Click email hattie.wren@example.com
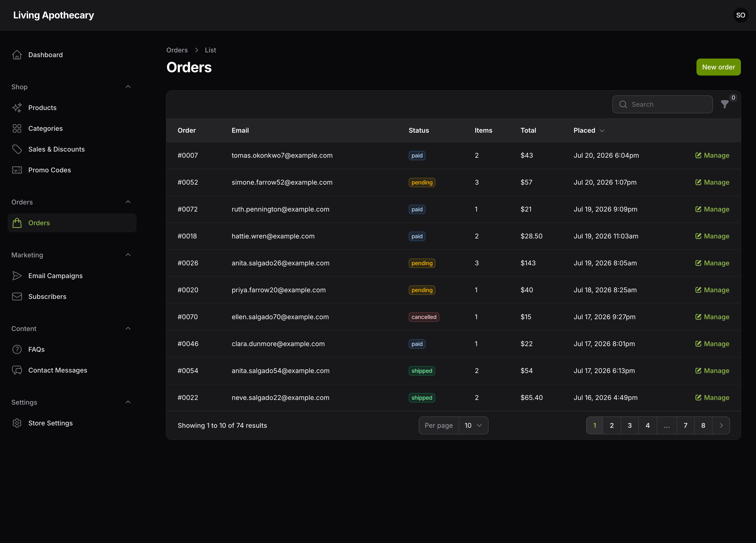The image size is (756, 543). point(273,236)
